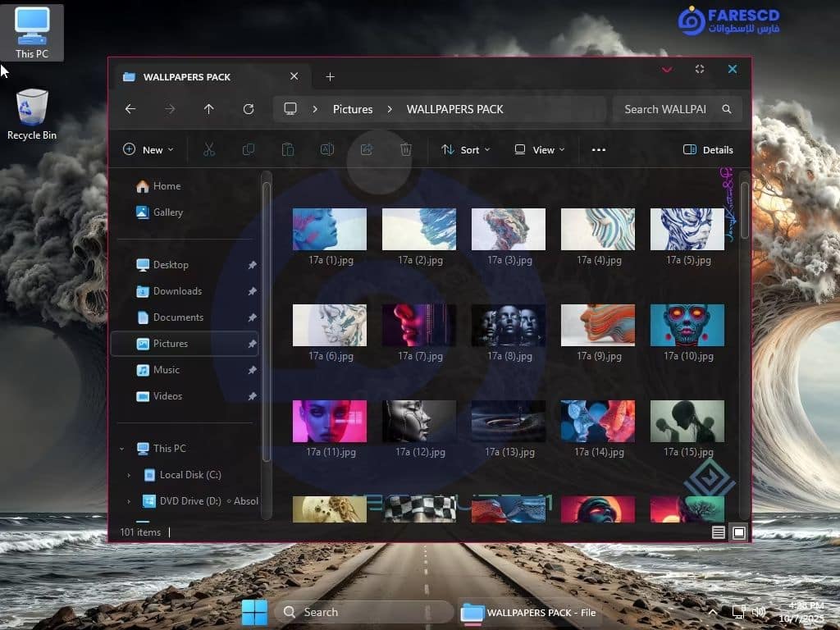Open the See more three-dots menu

599,150
